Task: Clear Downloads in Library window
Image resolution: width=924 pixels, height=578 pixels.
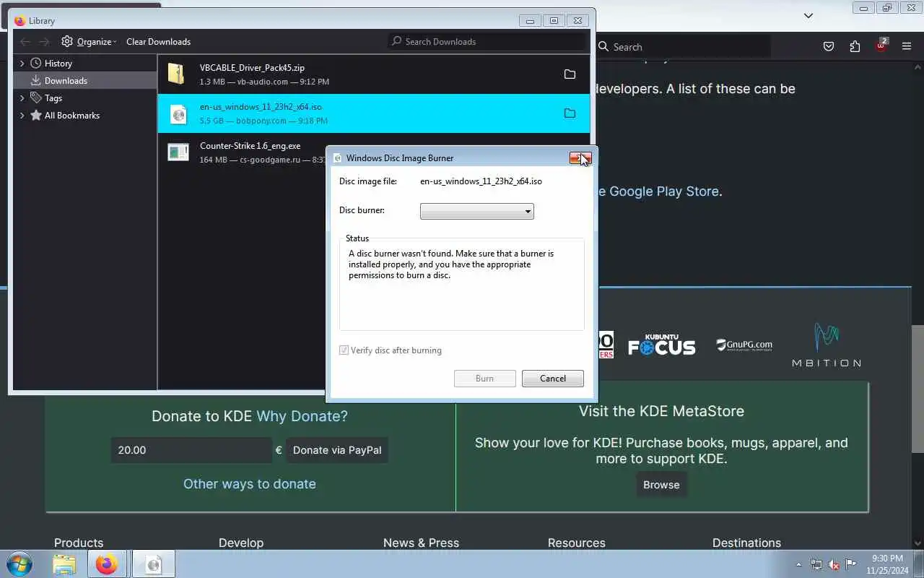Action: point(158,42)
